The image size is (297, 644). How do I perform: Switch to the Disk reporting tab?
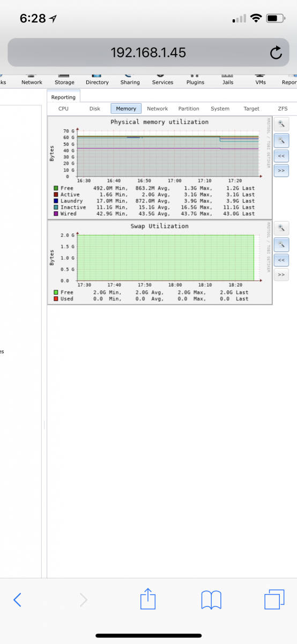[95, 108]
